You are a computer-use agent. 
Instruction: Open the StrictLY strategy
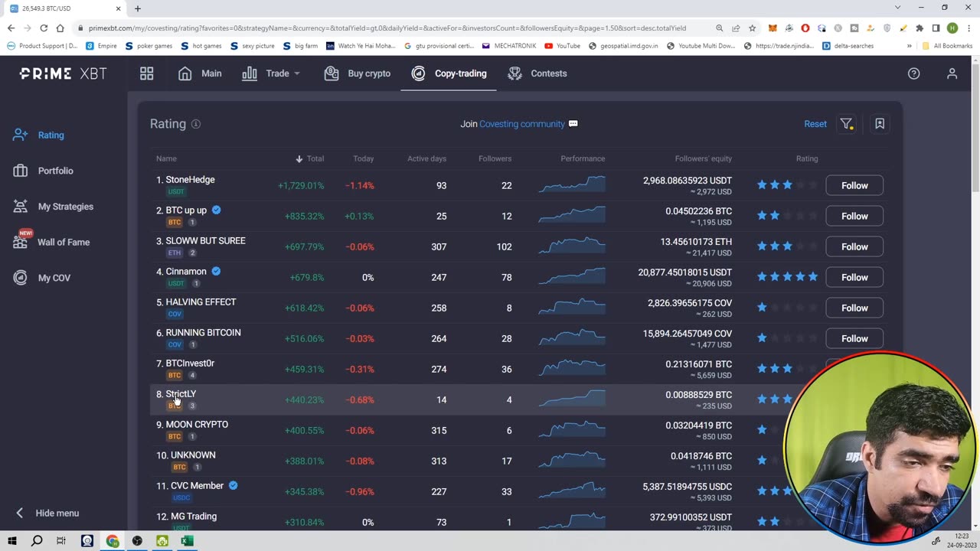181,394
